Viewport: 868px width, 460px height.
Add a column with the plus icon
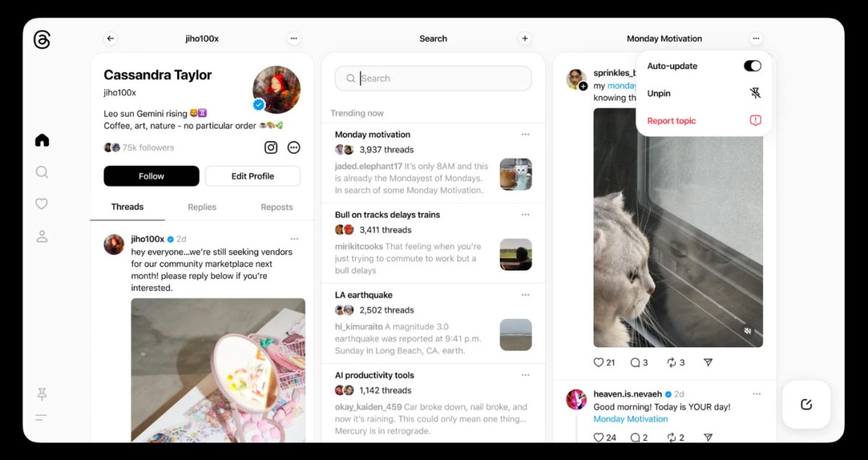click(525, 38)
